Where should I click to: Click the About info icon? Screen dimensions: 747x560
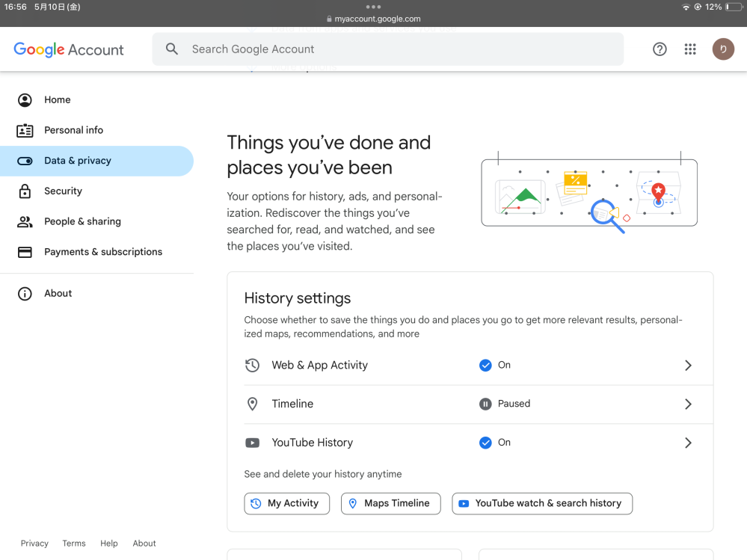(x=25, y=294)
